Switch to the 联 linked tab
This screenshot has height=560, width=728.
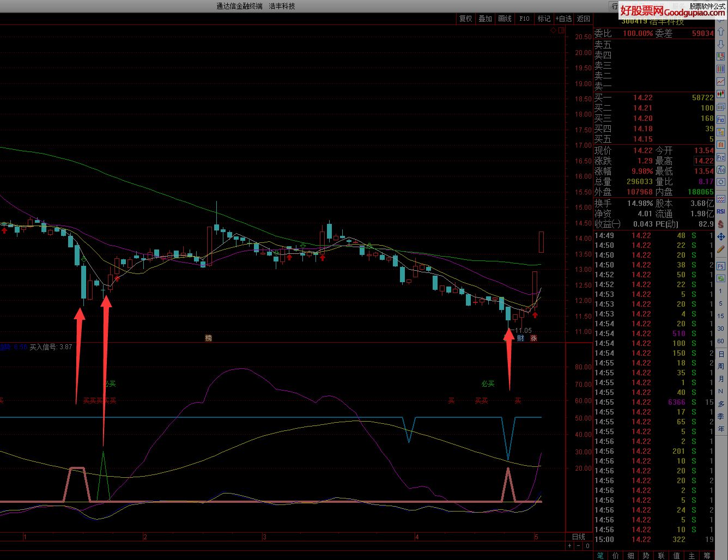pyautogui.click(x=661, y=556)
